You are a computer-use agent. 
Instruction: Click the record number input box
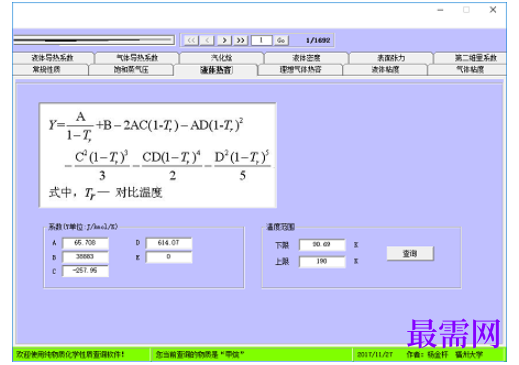pyautogui.click(x=262, y=40)
